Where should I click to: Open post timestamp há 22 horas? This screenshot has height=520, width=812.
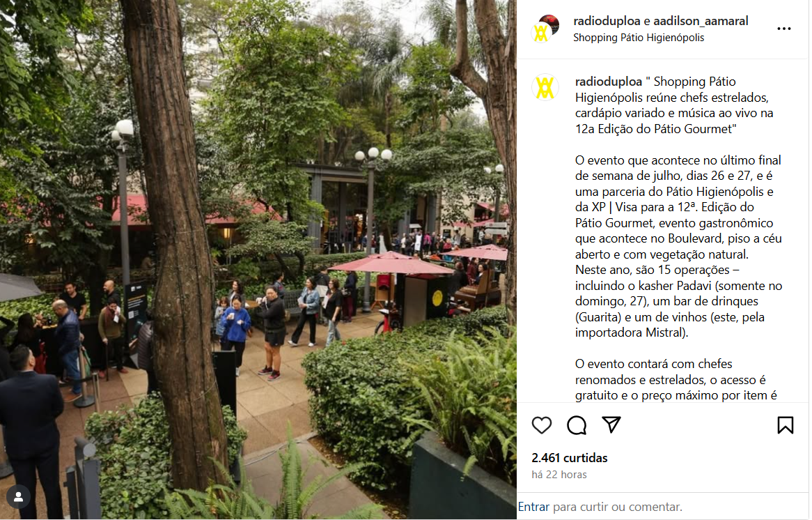[x=559, y=475]
